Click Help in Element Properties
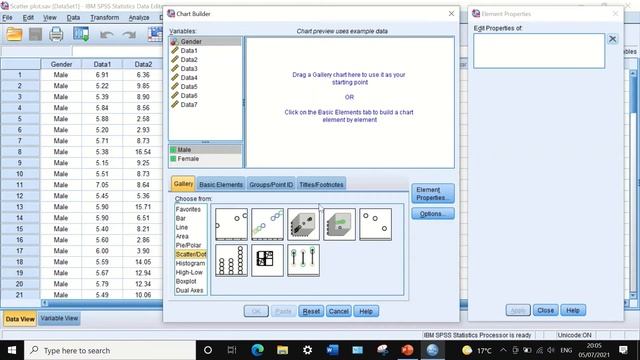This screenshot has height=360, width=640. coord(573,311)
